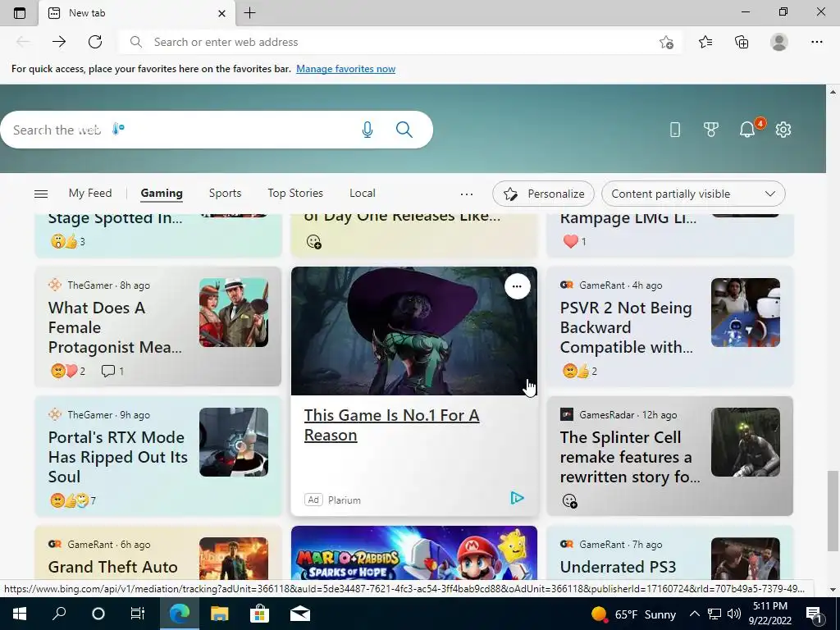Open Grand Theft Auto GameRant article
Image resolution: width=840 pixels, height=630 pixels.
coord(112,567)
